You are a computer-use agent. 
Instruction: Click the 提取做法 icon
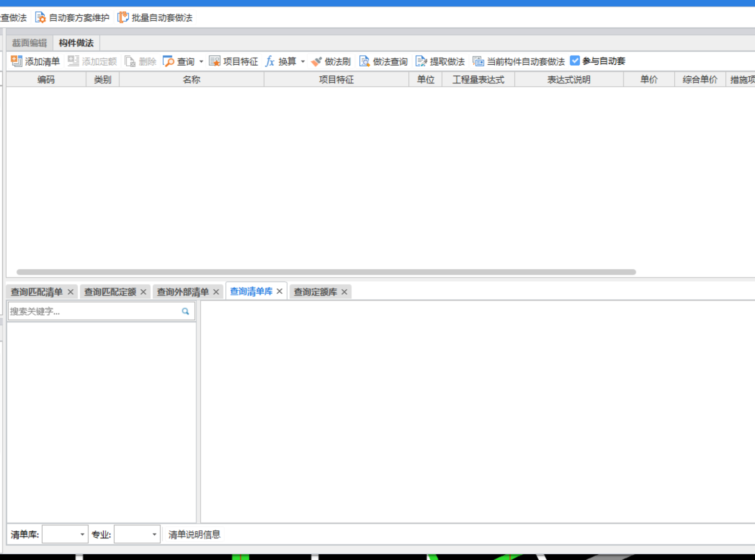click(x=421, y=61)
